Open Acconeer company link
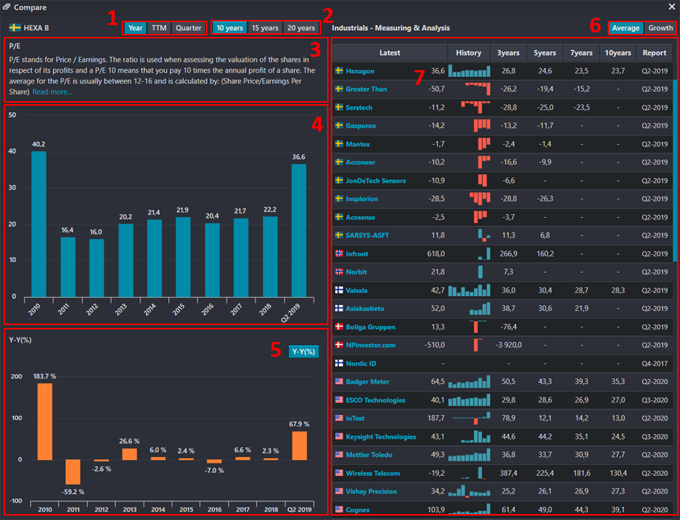680x520 pixels. [x=360, y=162]
